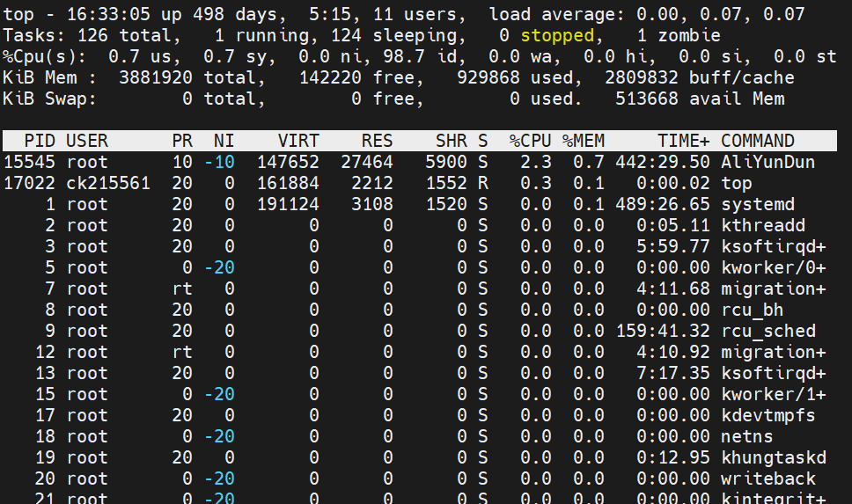
Task: Click the 2.3 %CPU value
Action: pyautogui.click(x=536, y=162)
